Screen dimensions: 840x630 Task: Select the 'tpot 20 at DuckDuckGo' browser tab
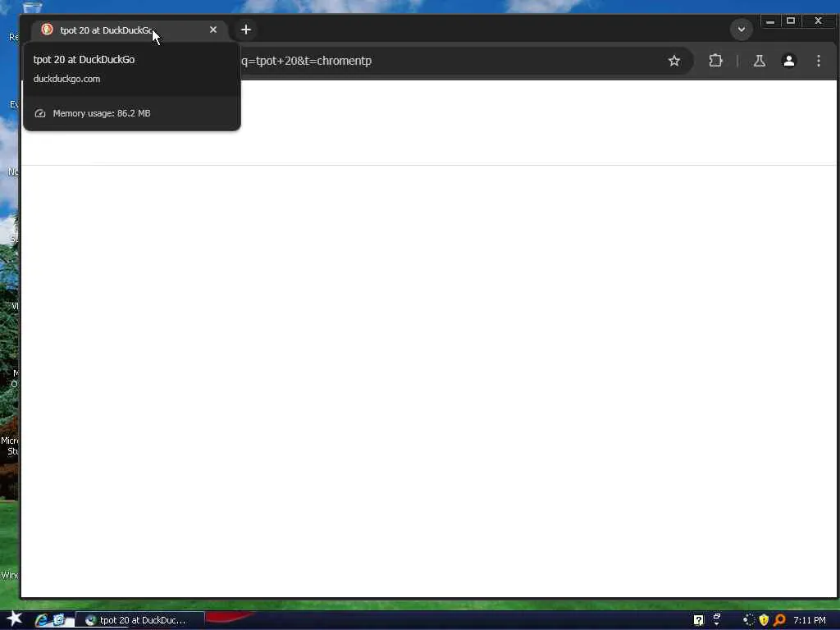(x=130, y=30)
